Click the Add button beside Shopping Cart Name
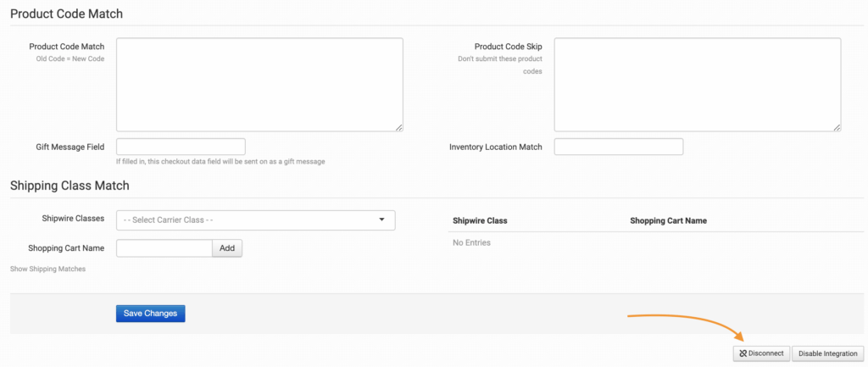Image resolution: width=868 pixels, height=367 pixels. pyautogui.click(x=227, y=248)
